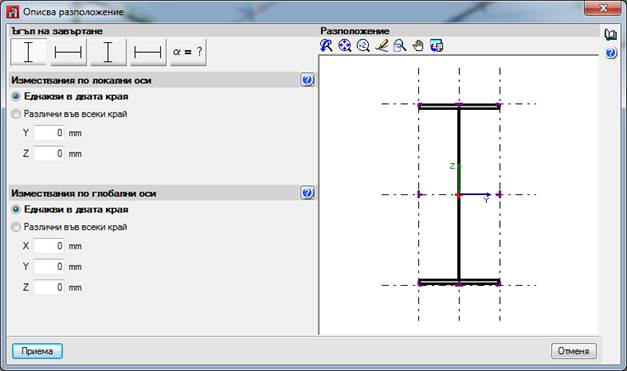Click the top-center flange snap point
Image resolution: width=627 pixels, height=371 pixels.
(x=459, y=105)
